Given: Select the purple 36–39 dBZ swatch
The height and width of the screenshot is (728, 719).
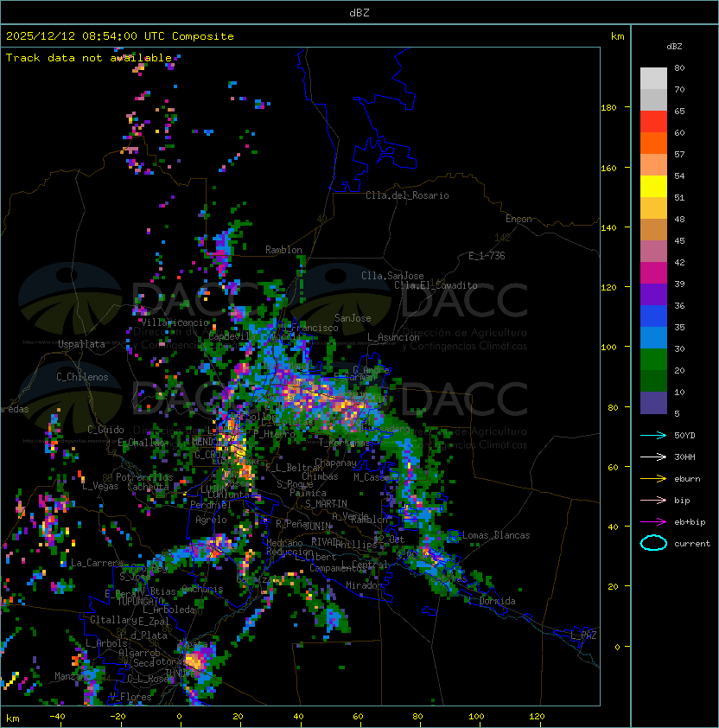Looking at the screenshot, I should (x=653, y=294).
